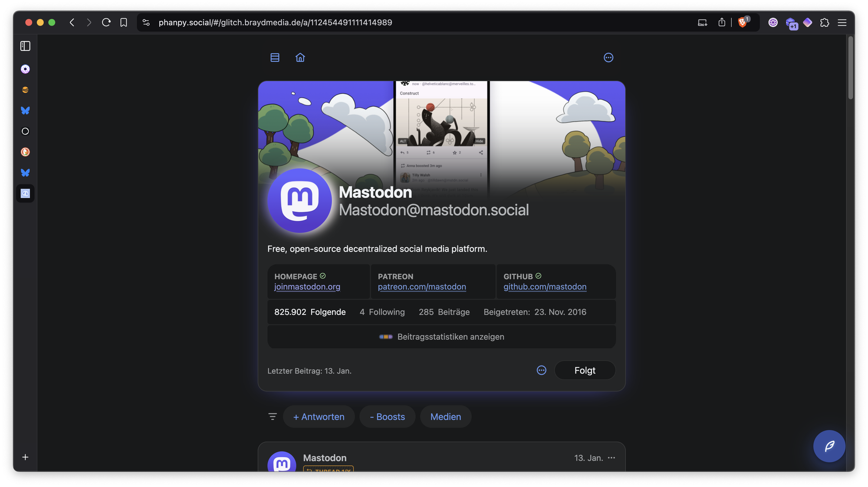Switch to the first blue butterfly tab
Viewport: 868px width, 487px height.
pos(25,110)
